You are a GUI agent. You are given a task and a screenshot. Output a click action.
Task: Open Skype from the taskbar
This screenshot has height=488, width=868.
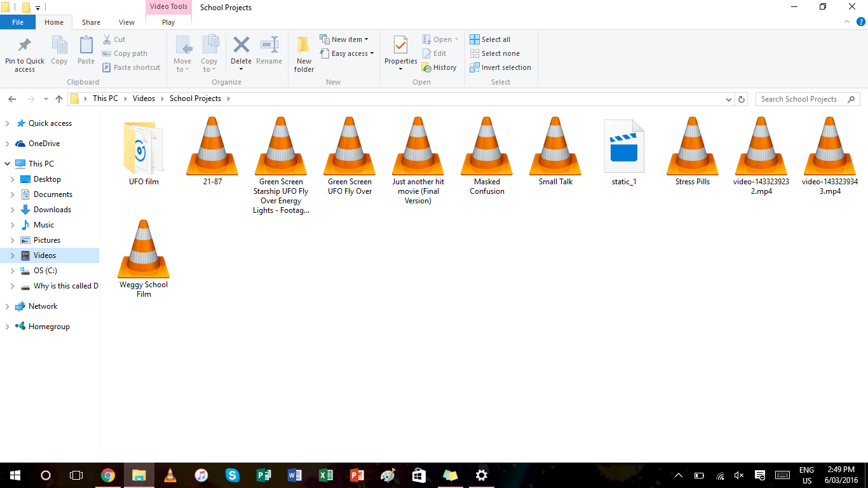[232, 475]
